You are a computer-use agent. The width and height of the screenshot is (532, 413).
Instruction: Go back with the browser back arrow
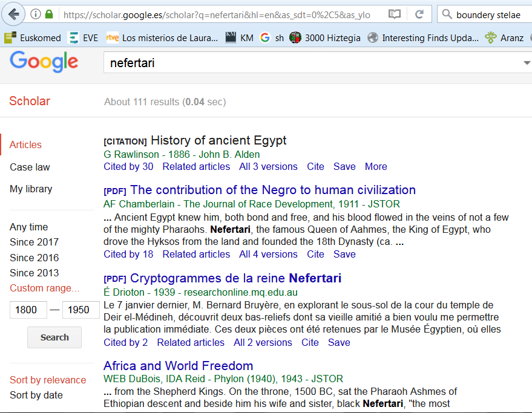pos(13,15)
